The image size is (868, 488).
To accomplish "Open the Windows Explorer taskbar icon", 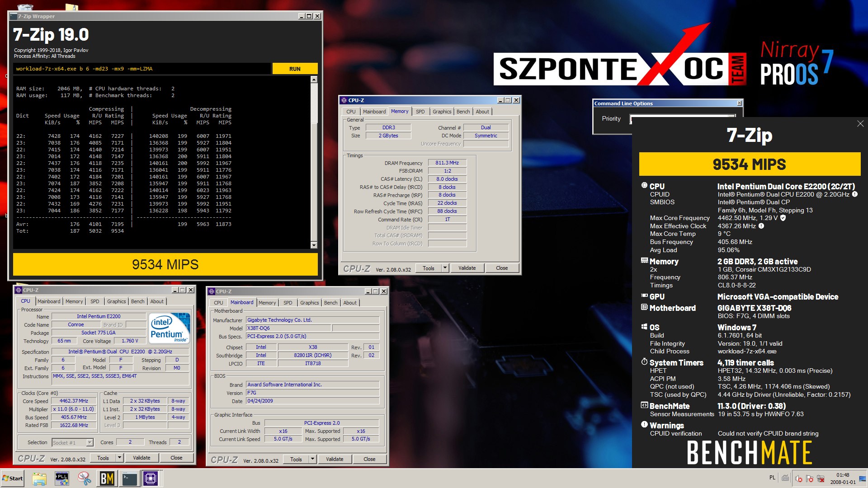I will point(39,479).
